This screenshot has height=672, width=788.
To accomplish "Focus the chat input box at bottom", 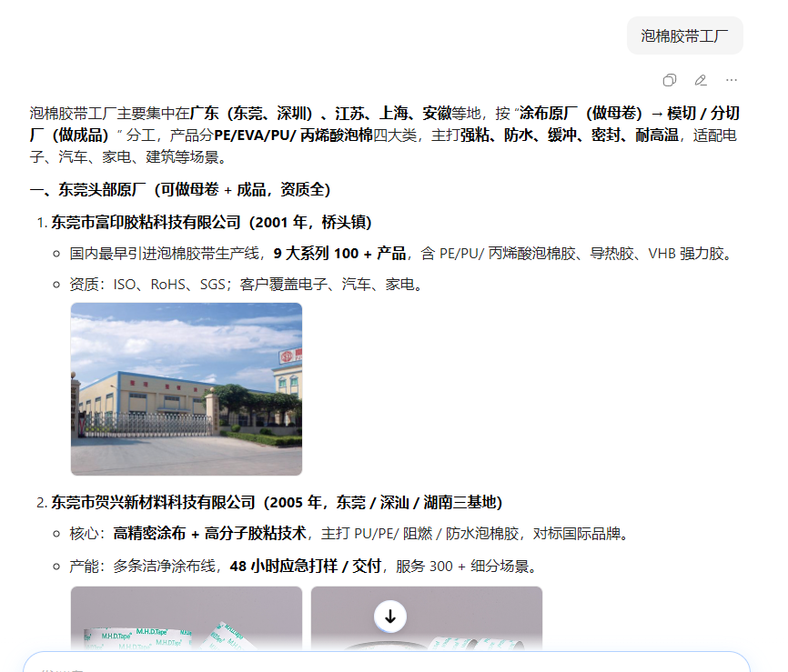I will [x=387, y=663].
